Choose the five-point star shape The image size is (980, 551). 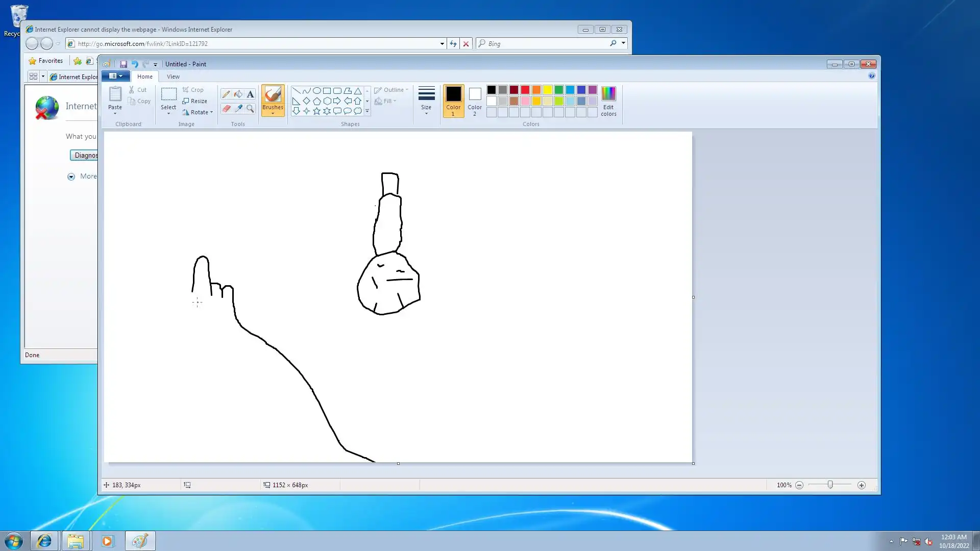(x=316, y=111)
